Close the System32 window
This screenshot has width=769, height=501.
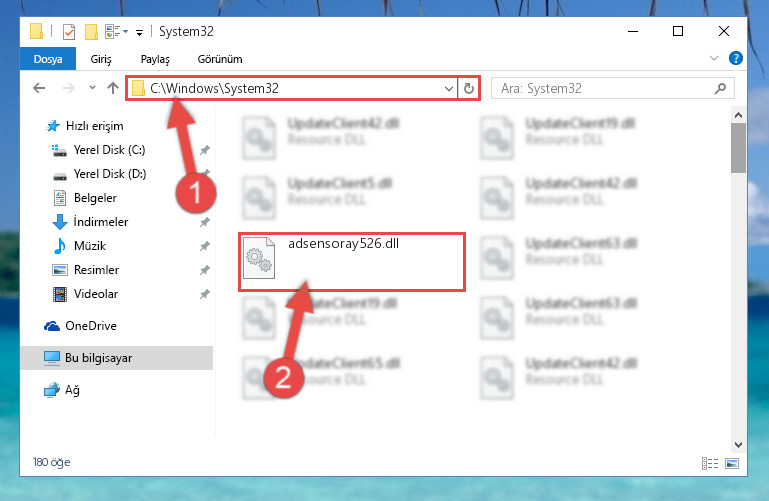[x=723, y=31]
